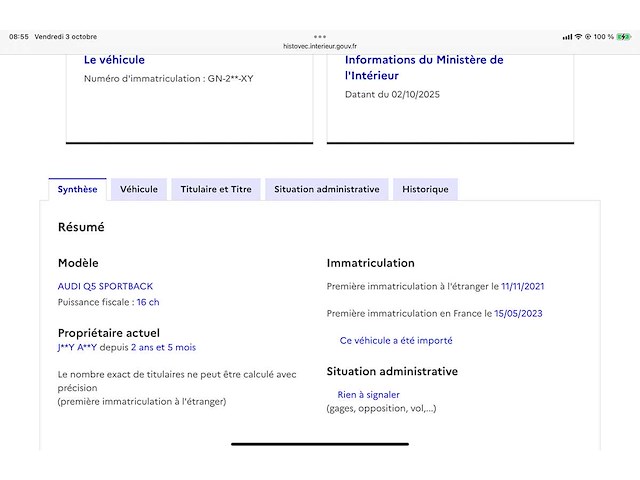The height and width of the screenshot is (480, 640).
Task: Select the Situation administrative tab
Action: tap(326, 189)
